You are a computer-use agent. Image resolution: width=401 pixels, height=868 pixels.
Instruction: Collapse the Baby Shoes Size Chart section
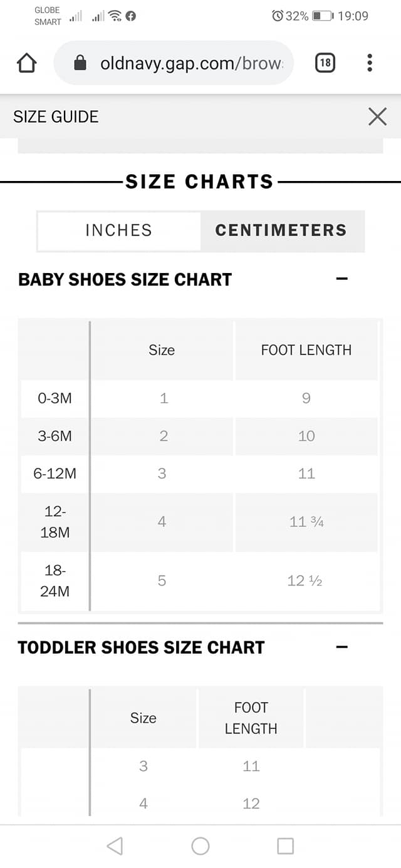pyautogui.click(x=341, y=279)
